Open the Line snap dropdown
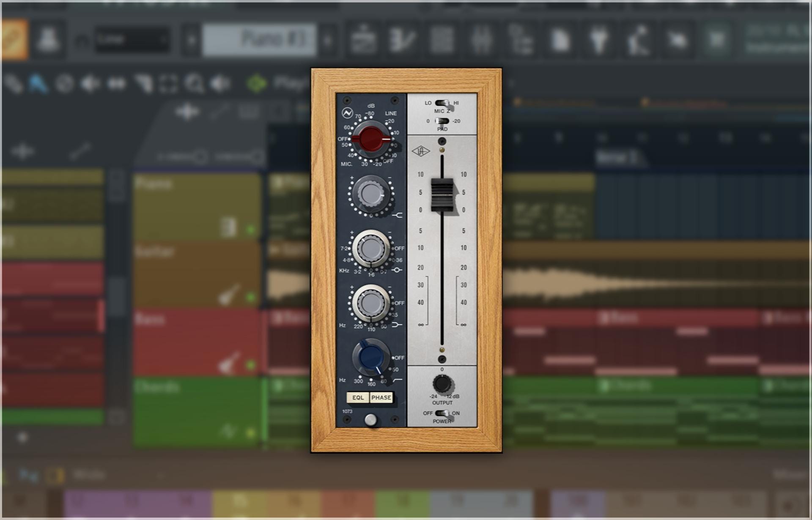The width and height of the screenshot is (812, 520). 132,40
